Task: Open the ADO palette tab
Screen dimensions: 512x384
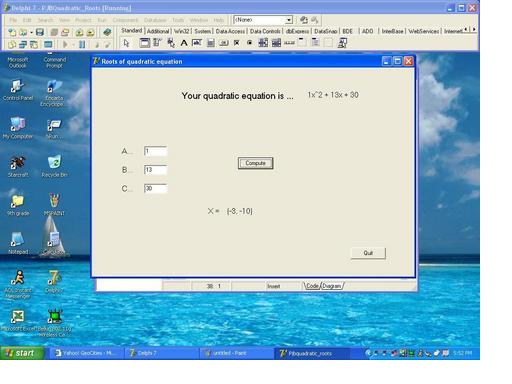Action: click(x=367, y=31)
